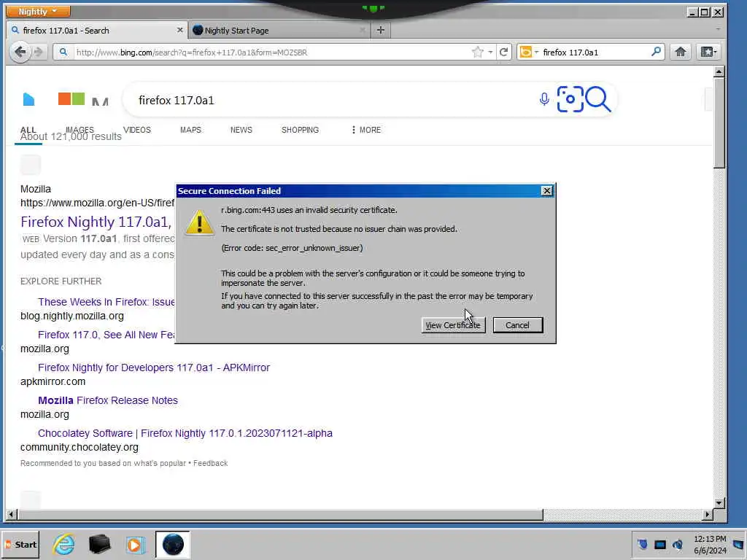Screen dimensions: 747x560
Task: Click the Feedback link under recommendations
Action: (211, 463)
